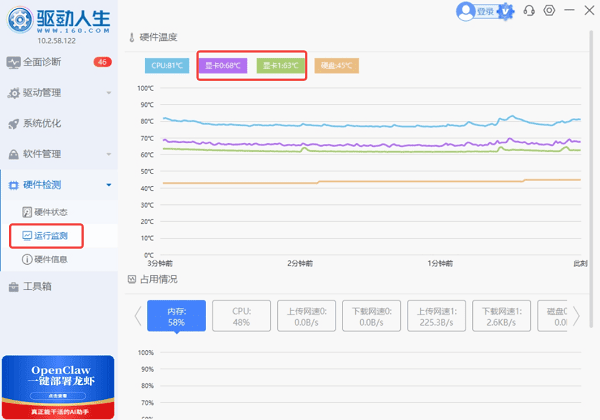Open the customer service headset icon
The image size is (600, 420).
[529, 10]
